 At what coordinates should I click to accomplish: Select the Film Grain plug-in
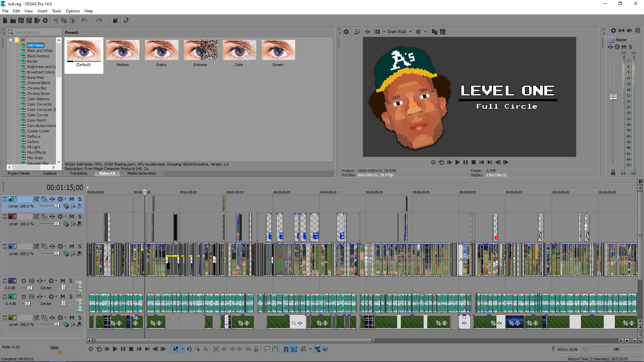pos(35,158)
